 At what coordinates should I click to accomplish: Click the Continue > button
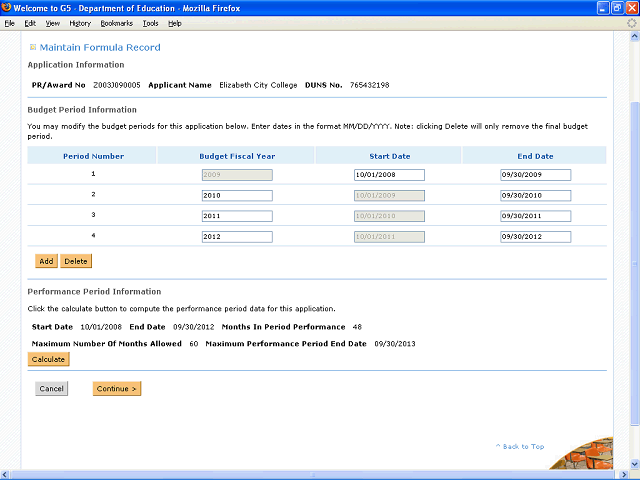117,389
